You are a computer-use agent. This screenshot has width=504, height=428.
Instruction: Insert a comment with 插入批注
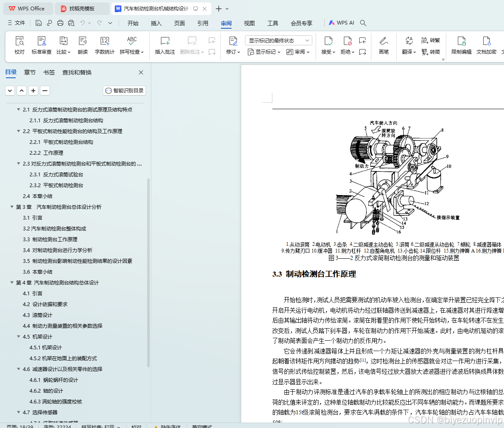165,45
